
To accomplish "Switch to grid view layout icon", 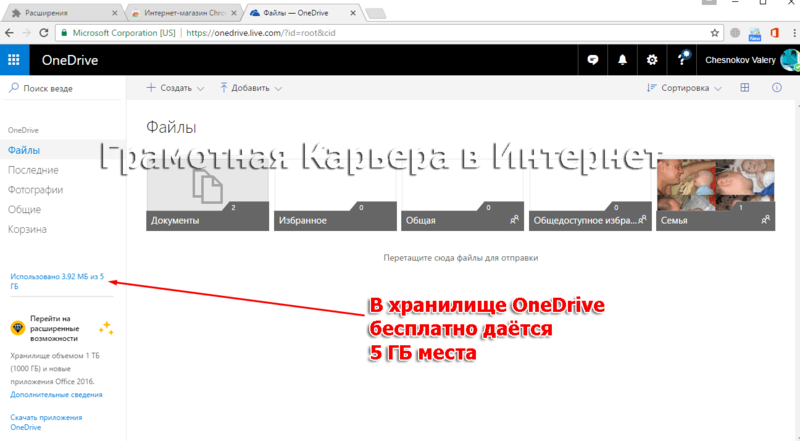I will coord(745,88).
